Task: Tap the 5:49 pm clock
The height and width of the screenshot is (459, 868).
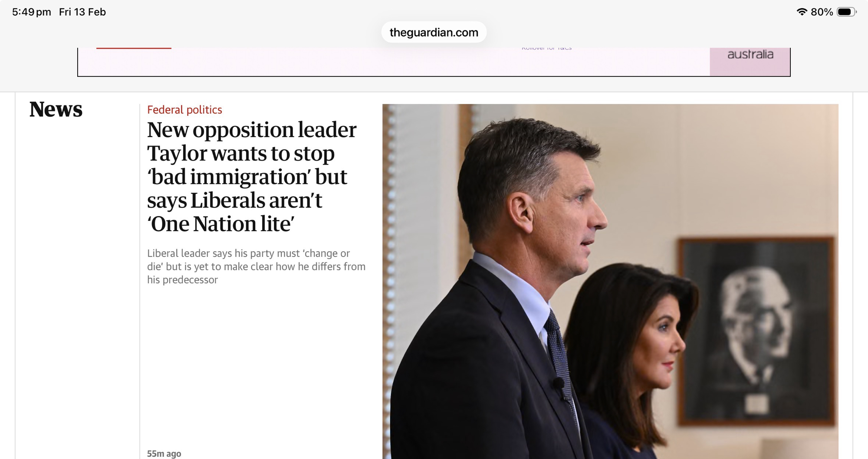Action: pos(31,12)
